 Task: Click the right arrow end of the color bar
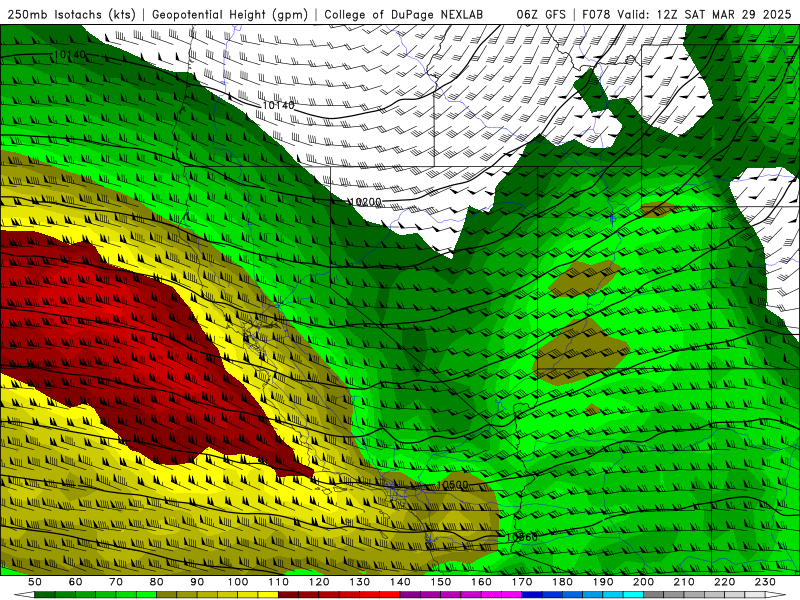point(776,595)
